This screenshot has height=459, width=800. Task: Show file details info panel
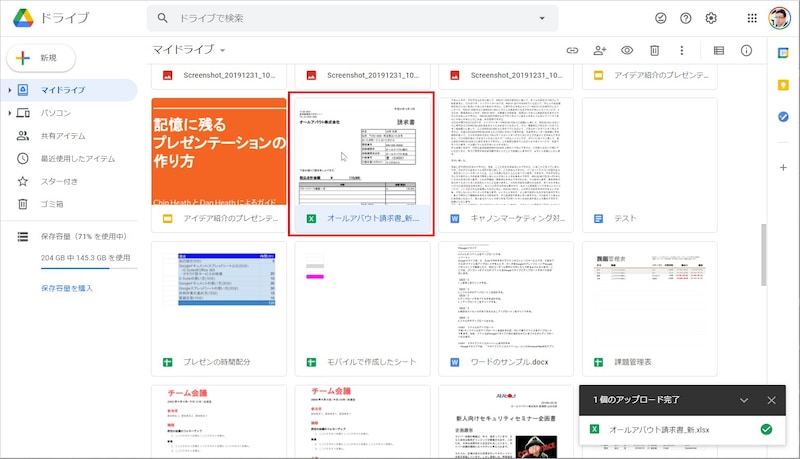(746, 50)
